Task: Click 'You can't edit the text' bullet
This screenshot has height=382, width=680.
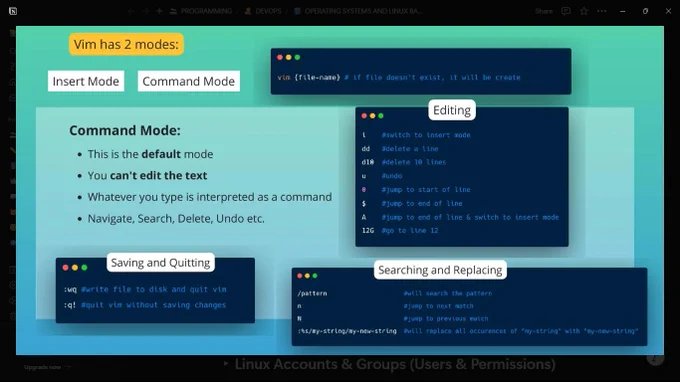Action: 147,176
